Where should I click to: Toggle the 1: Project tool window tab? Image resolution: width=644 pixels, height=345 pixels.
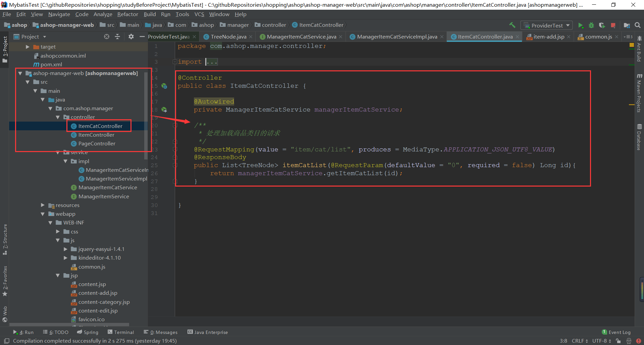[5, 49]
